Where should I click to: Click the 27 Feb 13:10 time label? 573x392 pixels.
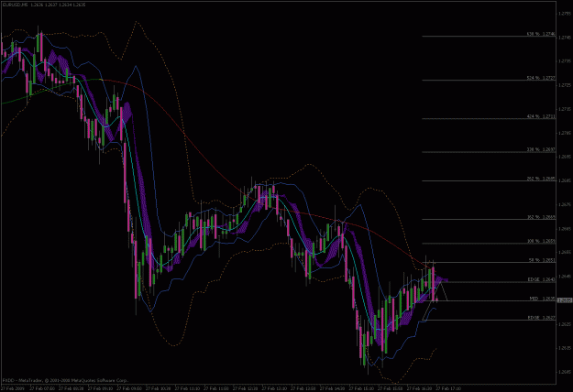[x=274, y=388]
